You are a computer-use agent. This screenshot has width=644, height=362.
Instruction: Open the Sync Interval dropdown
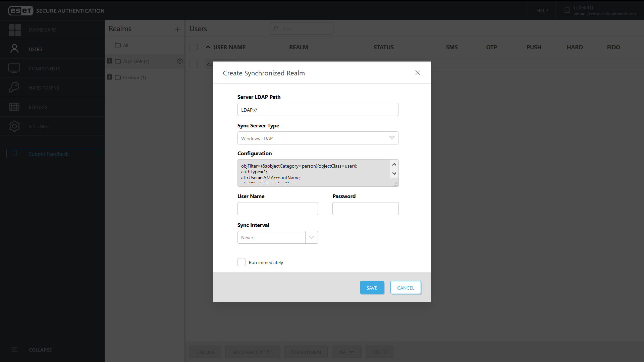[311, 237]
